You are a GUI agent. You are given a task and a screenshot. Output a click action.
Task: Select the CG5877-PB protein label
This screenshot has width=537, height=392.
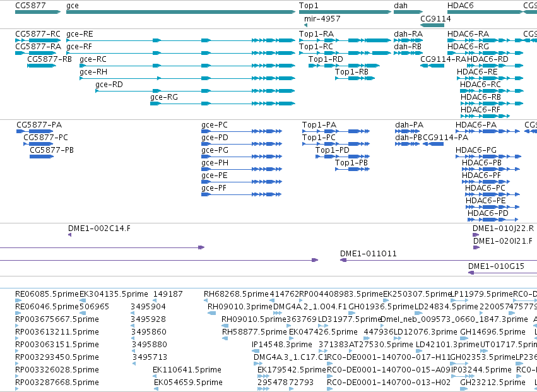click(x=52, y=150)
